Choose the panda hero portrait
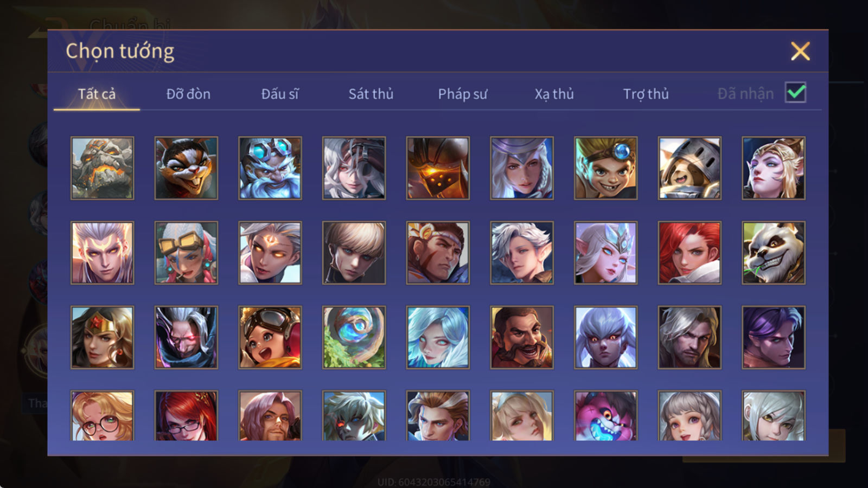 [x=773, y=253]
